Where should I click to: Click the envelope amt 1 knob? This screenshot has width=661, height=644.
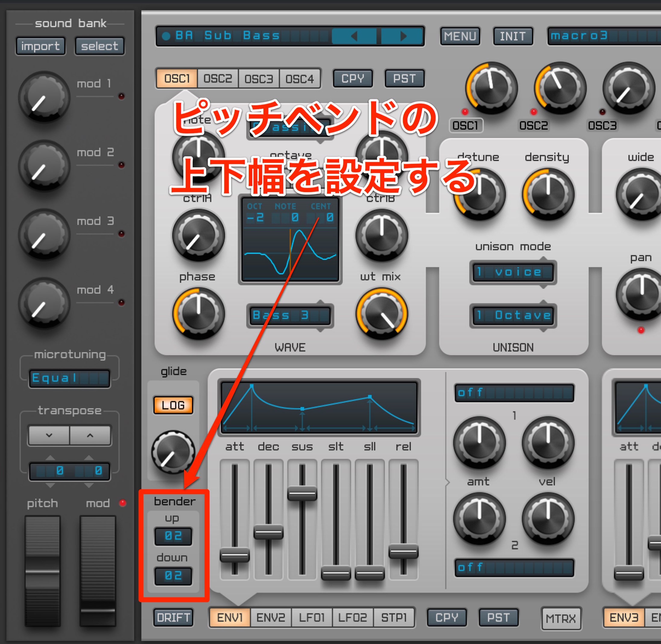point(480,442)
